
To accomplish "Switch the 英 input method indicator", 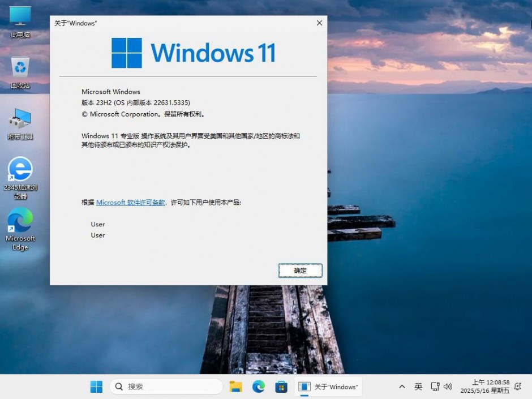I will click(418, 387).
